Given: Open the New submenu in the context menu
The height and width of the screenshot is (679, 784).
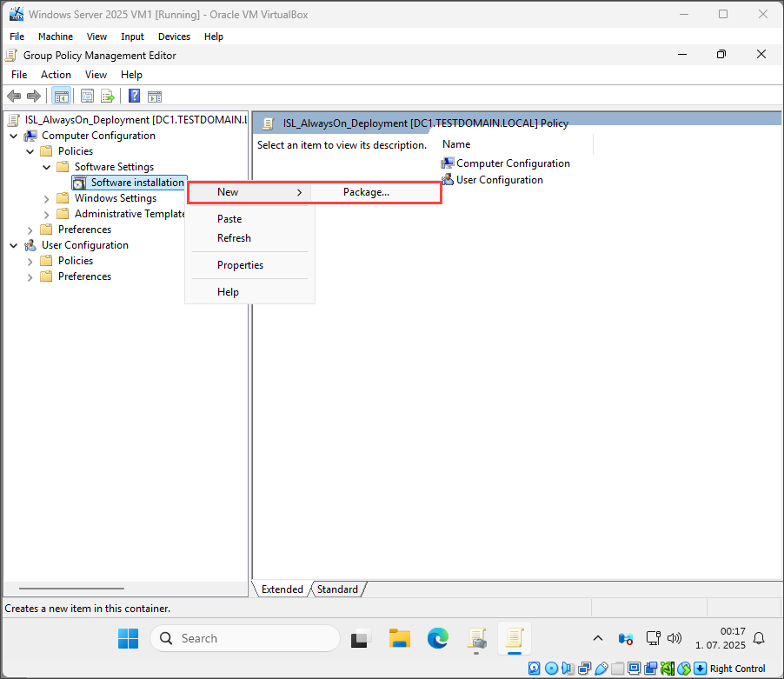Looking at the screenshot, I should [250, 192].
